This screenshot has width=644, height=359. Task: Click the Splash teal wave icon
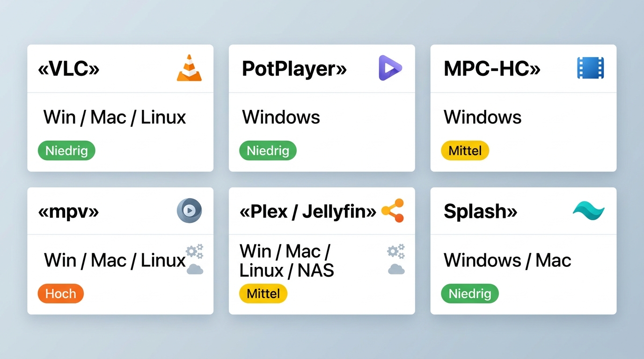click(x=589, y=211)
